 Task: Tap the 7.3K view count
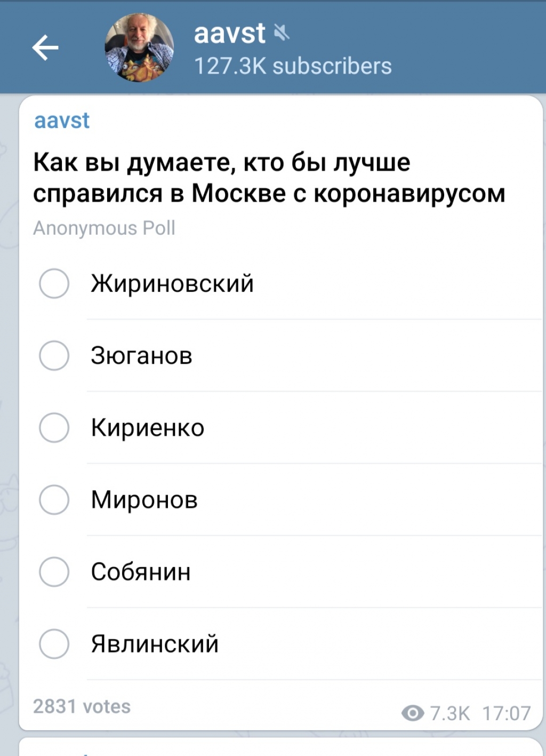[450, 713]
